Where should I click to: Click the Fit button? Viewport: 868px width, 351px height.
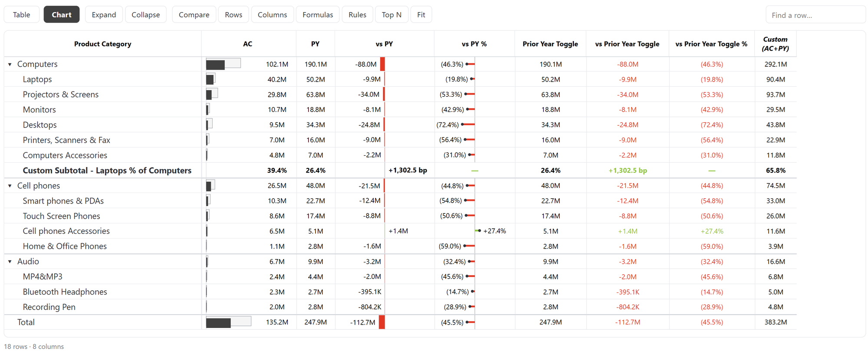[421, 15]
